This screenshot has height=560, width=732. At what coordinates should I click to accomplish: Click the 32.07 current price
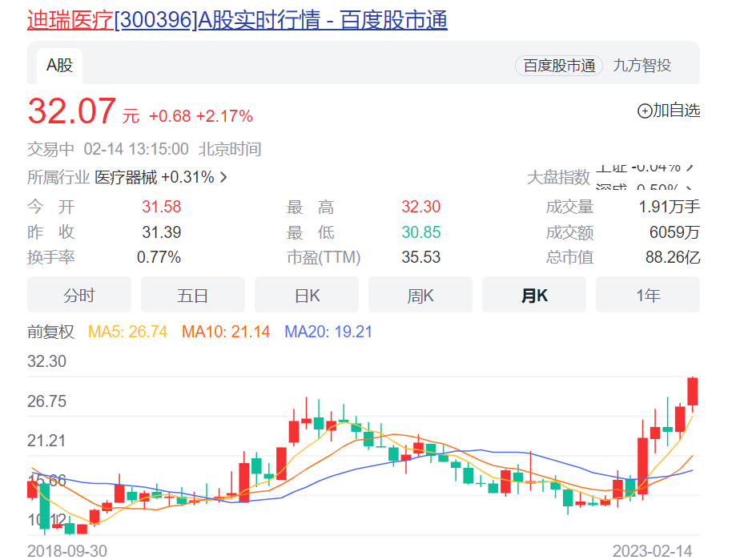point(72,112)
